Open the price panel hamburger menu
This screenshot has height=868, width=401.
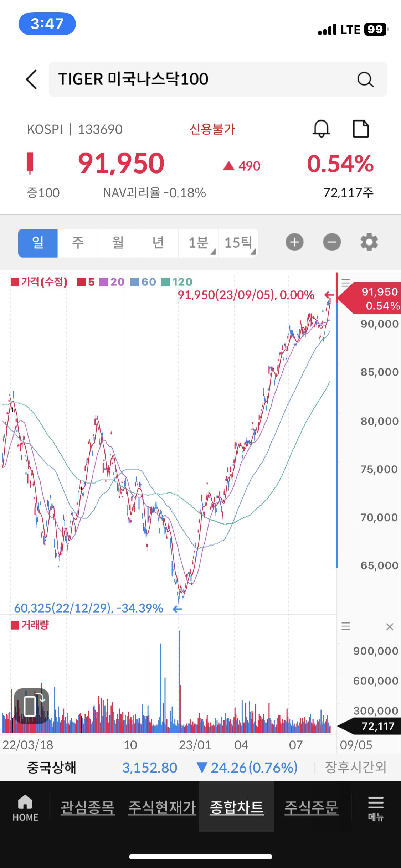pos(345,283)
